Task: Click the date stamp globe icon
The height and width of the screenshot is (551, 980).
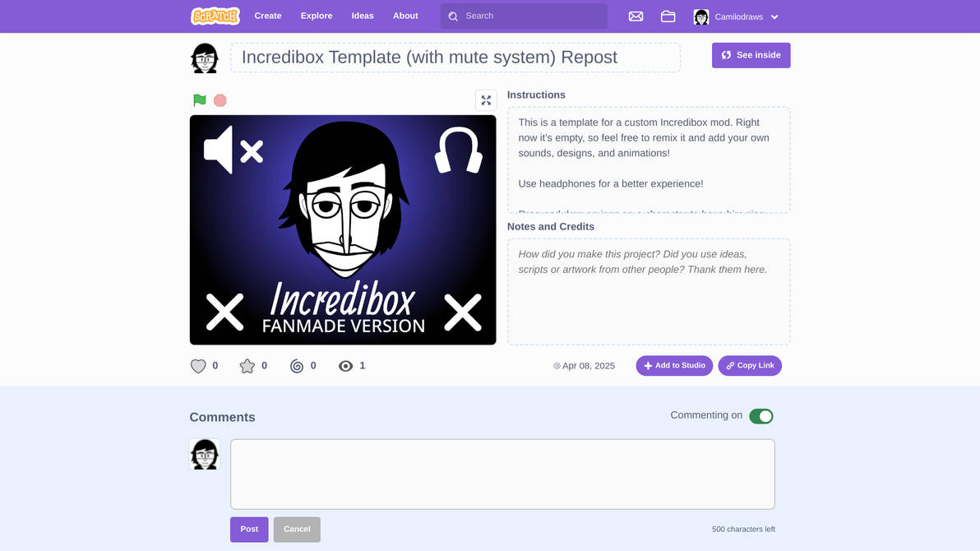Action: [x=557, y=366]
